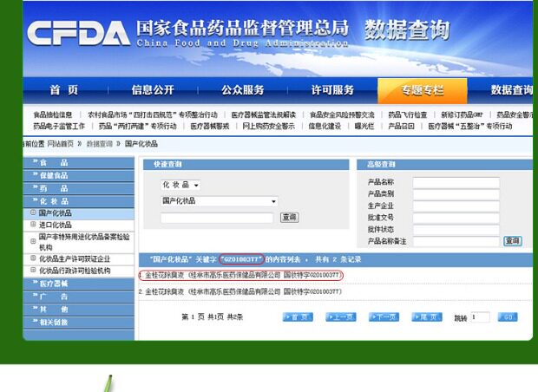Open the 食品安全风险预警交流 link
Image resolution: width=538 pixels, height=392 pixels.
click(x=342, y=114)
